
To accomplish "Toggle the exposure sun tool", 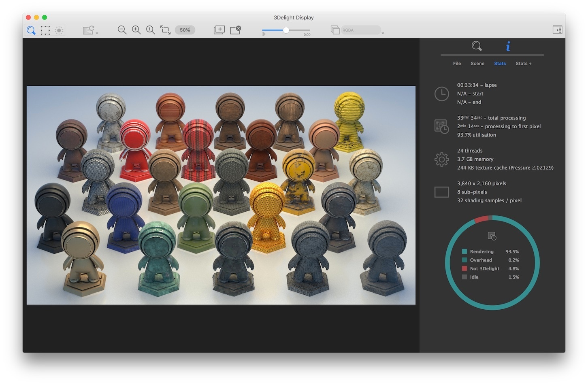I will pyautogui.click(x=59, y=30).
